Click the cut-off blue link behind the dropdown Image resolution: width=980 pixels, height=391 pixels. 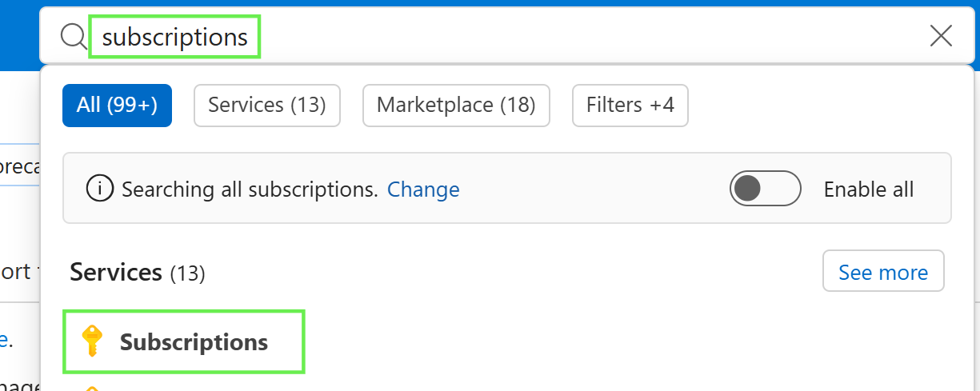click(4, 339)
